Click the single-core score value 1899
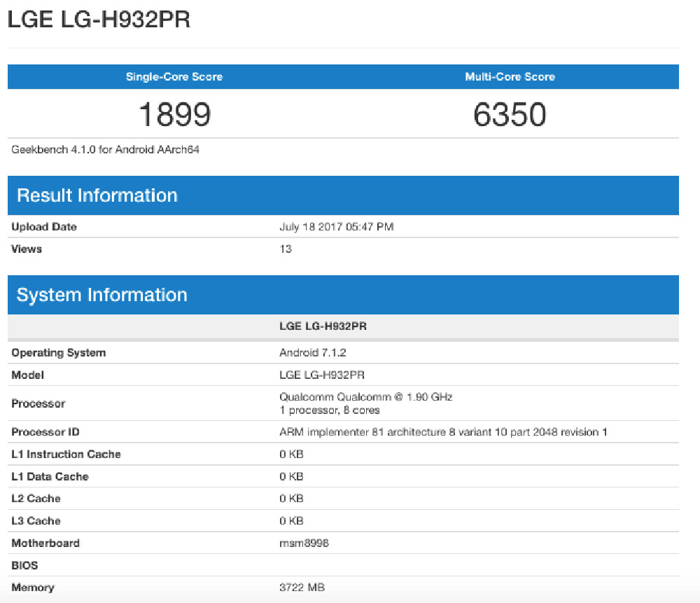The width and height of the screenshot is (700, 603). (174, 114)
